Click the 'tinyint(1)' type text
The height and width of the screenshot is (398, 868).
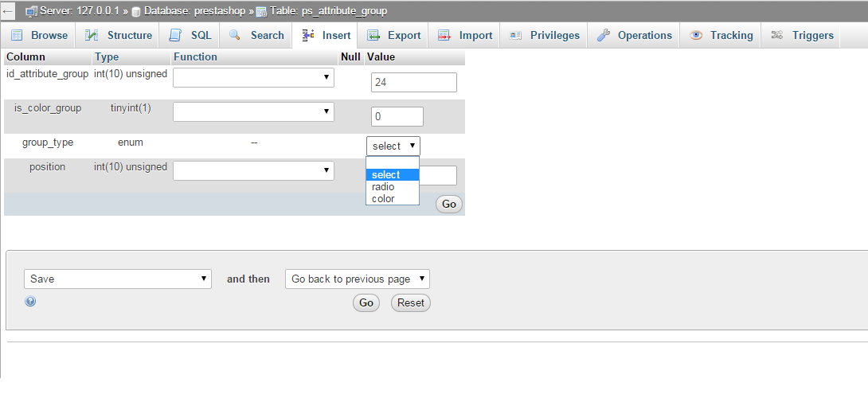point(131,108)
